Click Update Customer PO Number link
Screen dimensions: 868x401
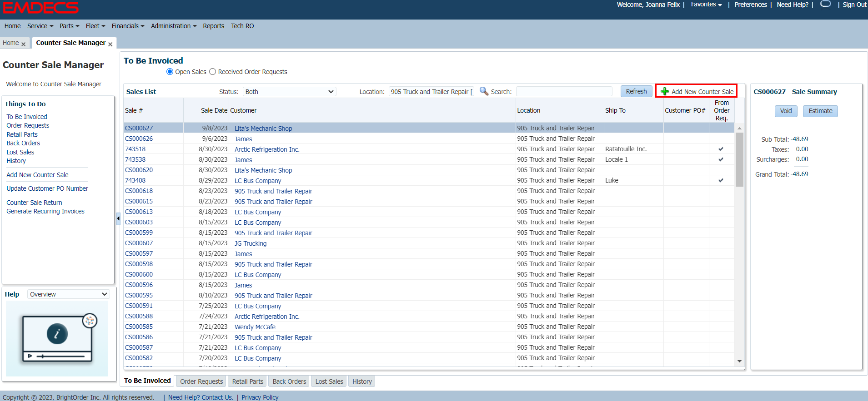click(x=47, y=188)
